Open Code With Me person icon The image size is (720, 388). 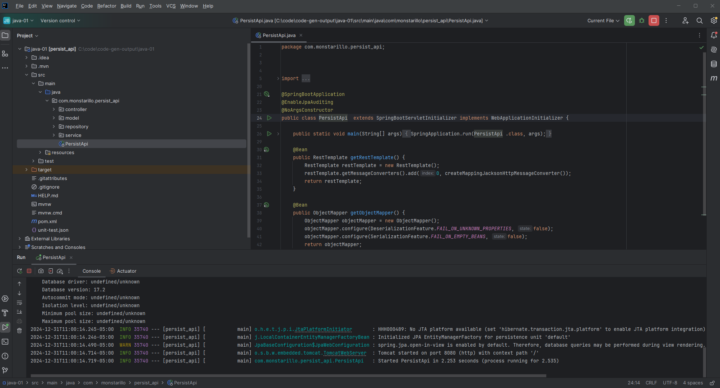[x=685, y=21]
